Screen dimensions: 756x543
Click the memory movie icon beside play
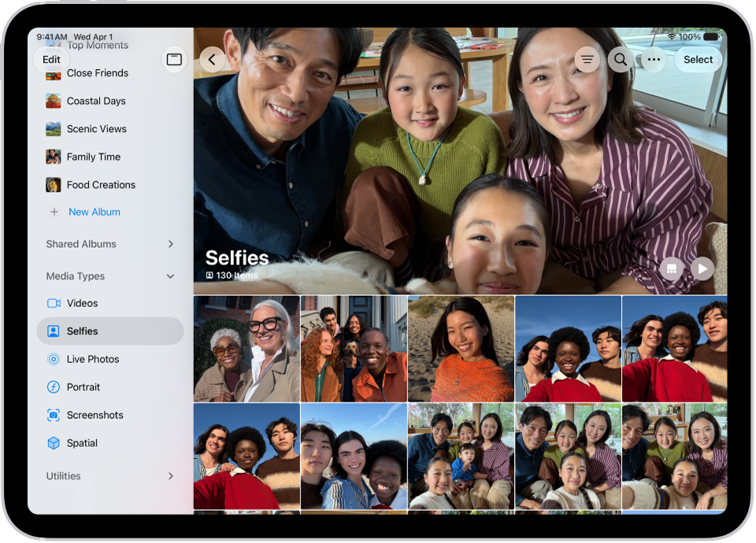[672, 268]
